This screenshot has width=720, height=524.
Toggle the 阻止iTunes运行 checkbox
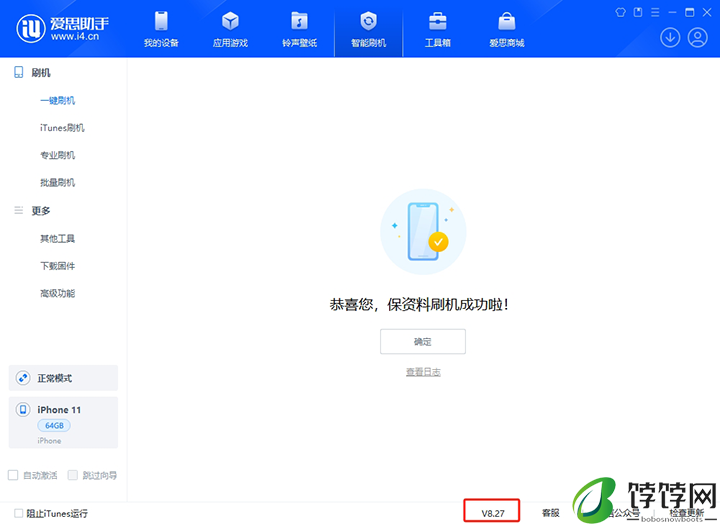point(18,513)
